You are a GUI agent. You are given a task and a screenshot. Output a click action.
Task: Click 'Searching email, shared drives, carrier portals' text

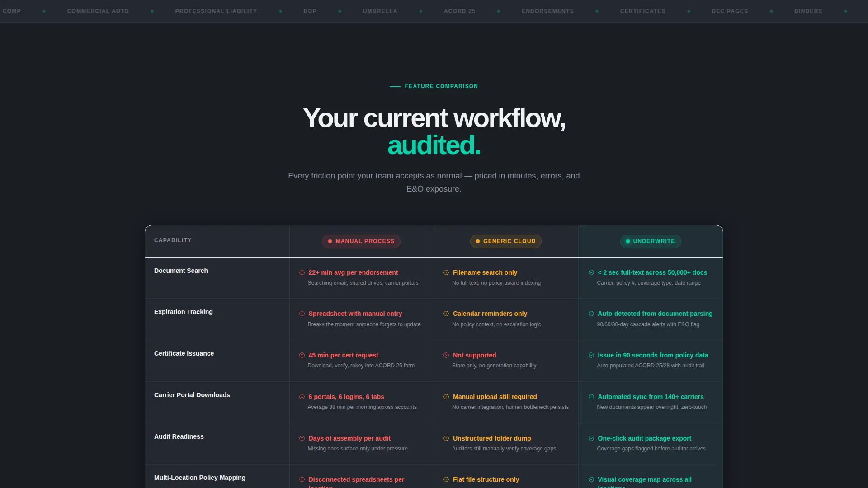[x=363, y=283]
